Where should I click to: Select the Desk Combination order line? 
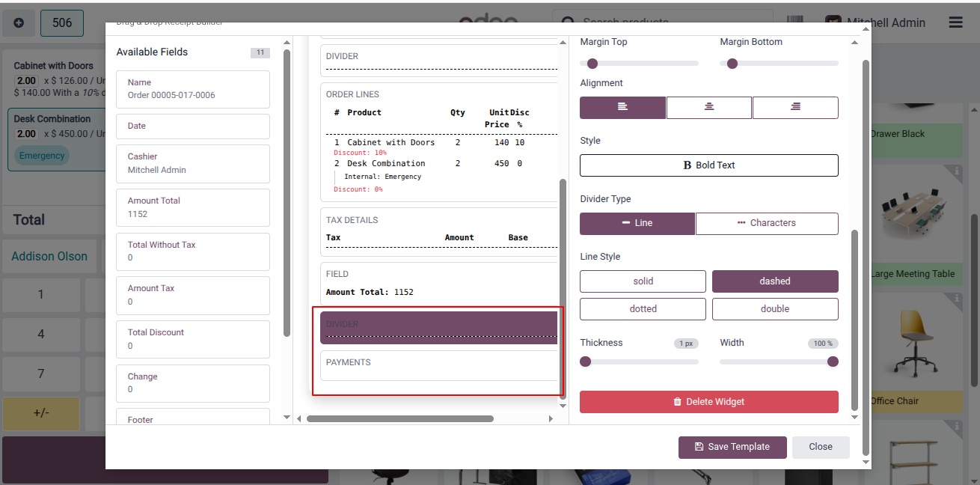click(x=56, y=140)
